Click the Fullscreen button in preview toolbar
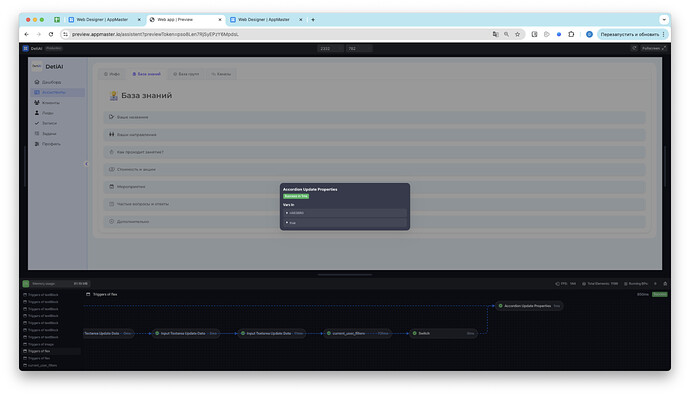Screen dimensions: 690x396 point(653,48)
